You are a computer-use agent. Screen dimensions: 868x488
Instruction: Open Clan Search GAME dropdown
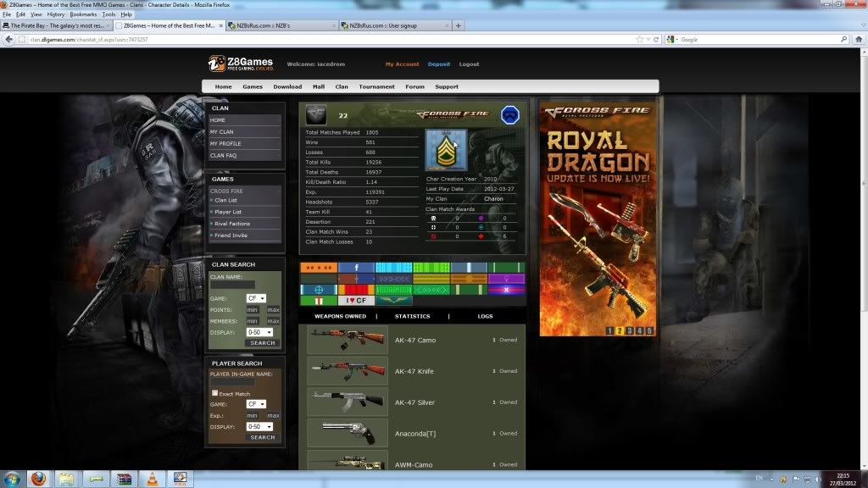pyautogui.click(x=256, y=298)
